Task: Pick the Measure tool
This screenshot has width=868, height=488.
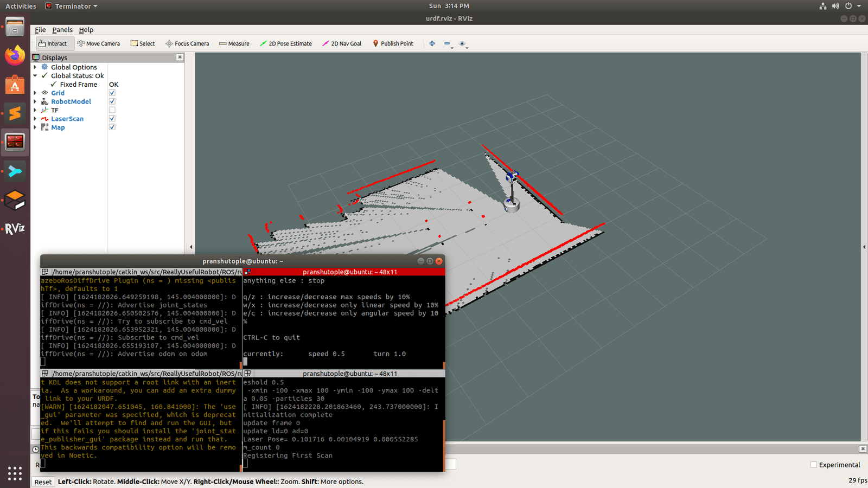Action: (x=234, y=43)
